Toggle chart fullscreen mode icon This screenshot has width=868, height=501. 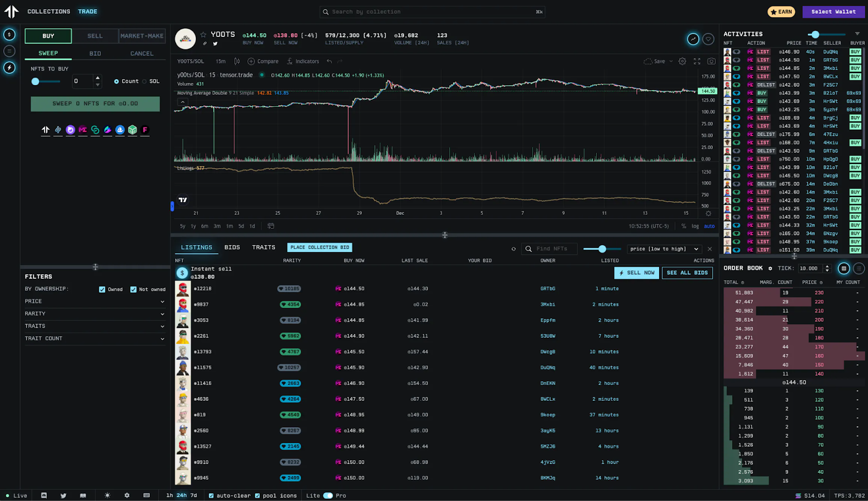[x=697, y=61]
